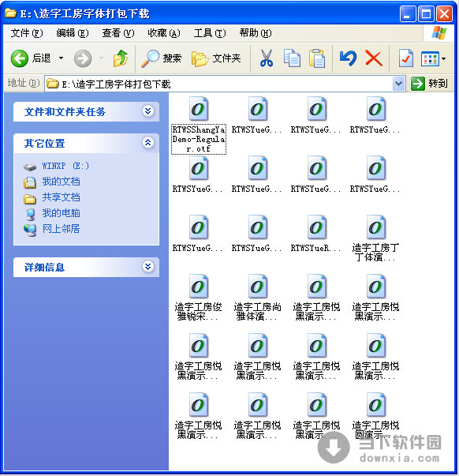Select the 造字工房俊雅锐宋 font file
Screen dimensions: 459x476
tap(199, 298)
